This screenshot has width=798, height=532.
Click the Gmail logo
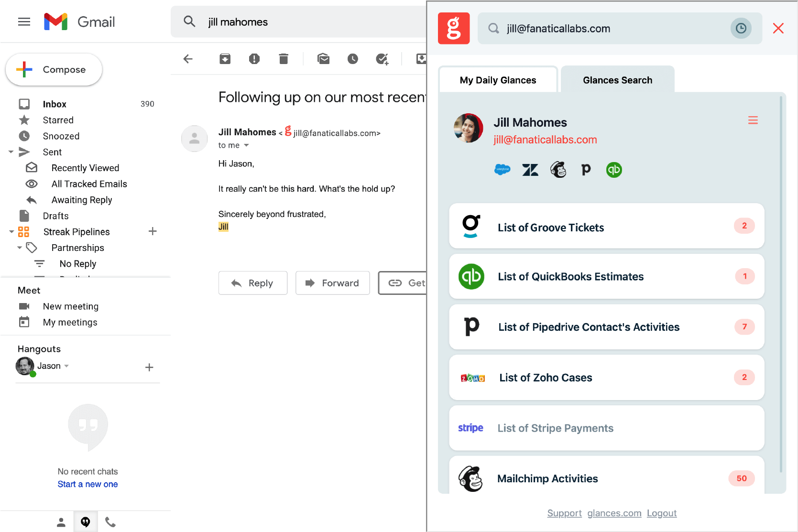79,22
